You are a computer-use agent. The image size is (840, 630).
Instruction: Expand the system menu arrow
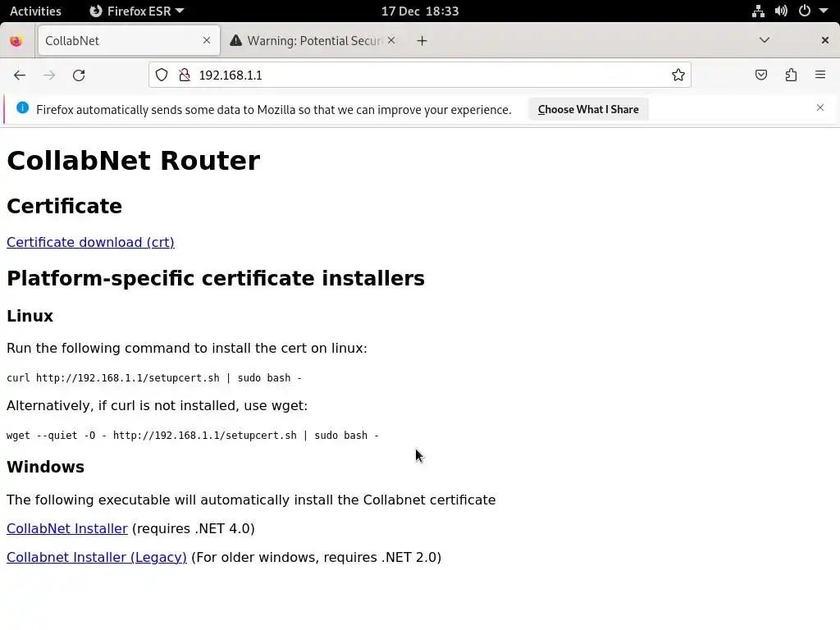click(x=824, y=11)
